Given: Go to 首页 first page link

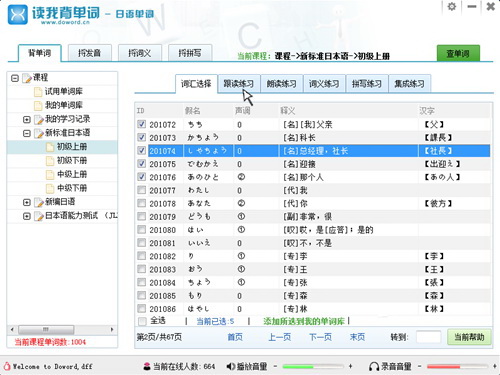Looking at the screenshot, I should tap(235, 337).
